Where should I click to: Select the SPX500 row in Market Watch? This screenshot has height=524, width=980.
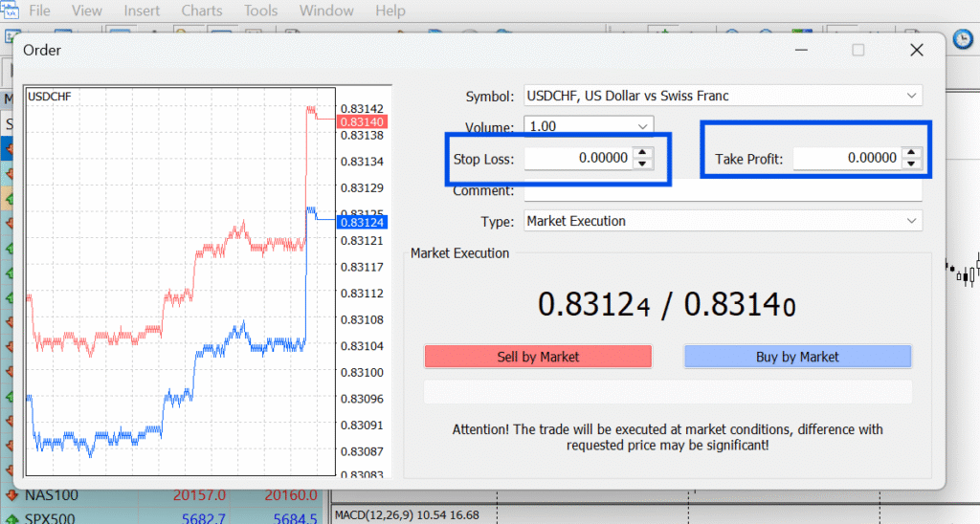(x=53, y=517)
